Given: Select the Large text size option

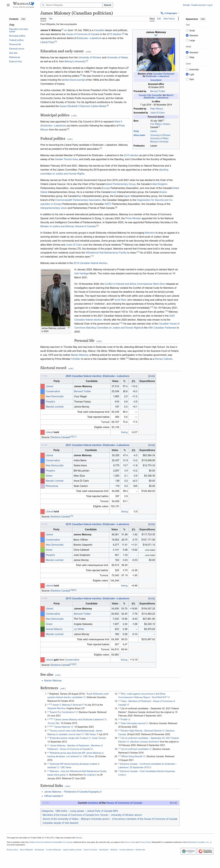Looking at the screenshot, I should (187, 40).
